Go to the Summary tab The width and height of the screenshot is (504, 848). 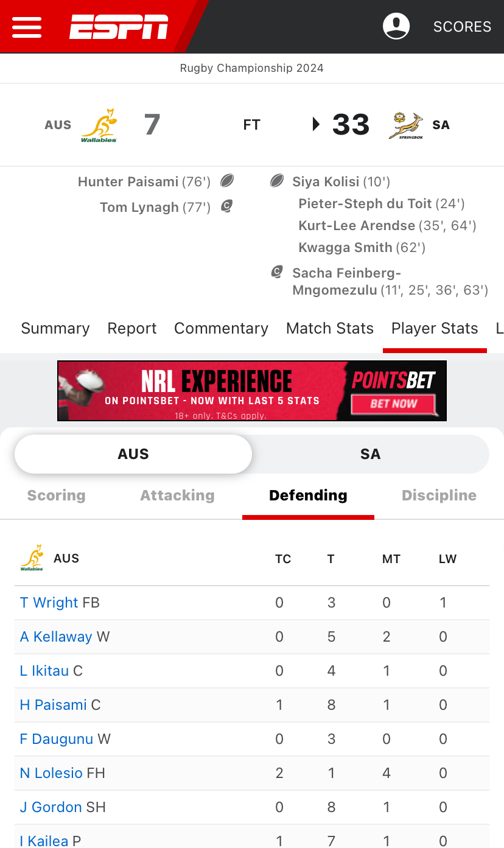tap(55, 328)
